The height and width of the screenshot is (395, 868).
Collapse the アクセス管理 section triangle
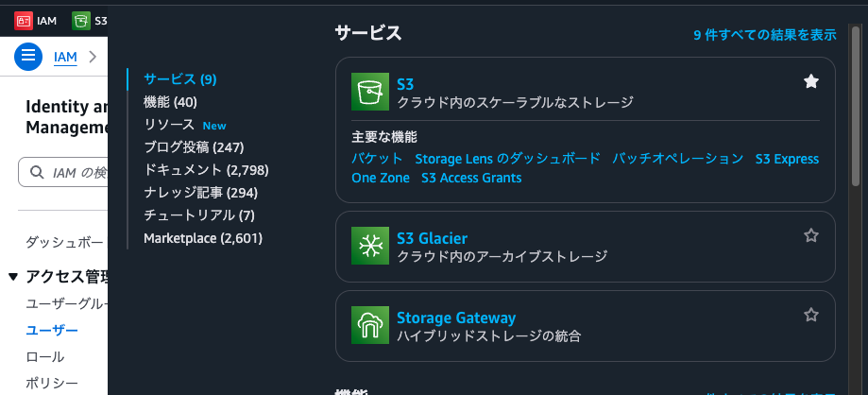click(13, 277)
